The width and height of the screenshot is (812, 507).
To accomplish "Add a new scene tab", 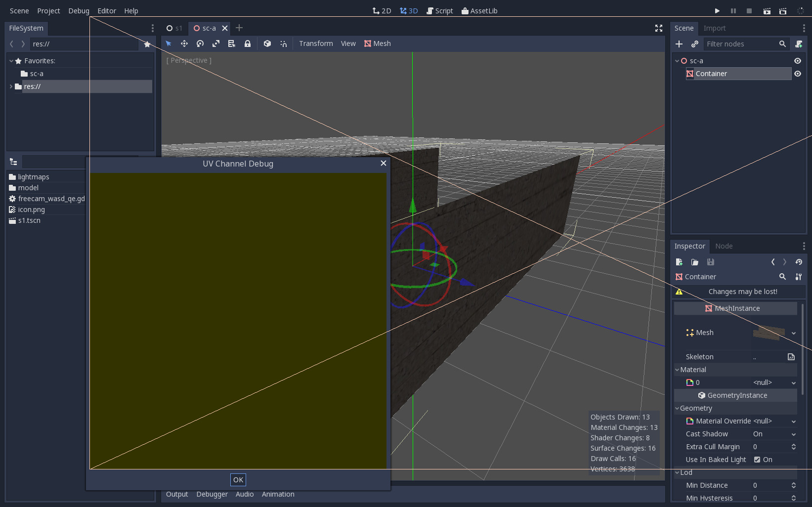I will [x=239, y=28].
